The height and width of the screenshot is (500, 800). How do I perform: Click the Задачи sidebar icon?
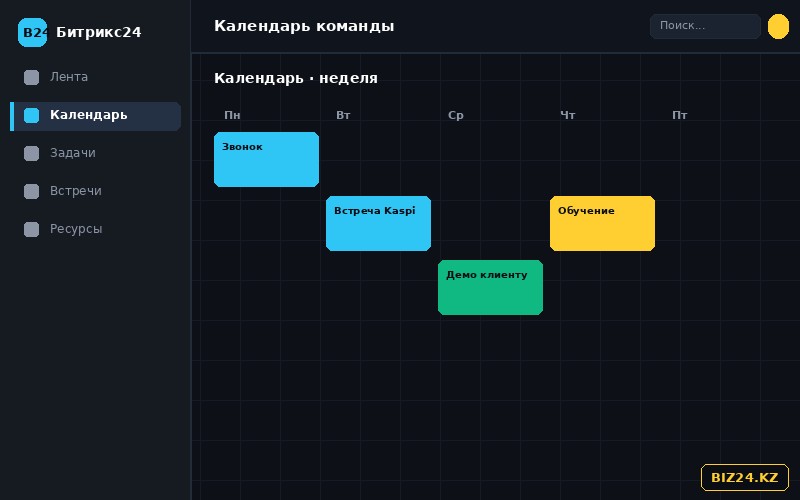pos(32,153)
